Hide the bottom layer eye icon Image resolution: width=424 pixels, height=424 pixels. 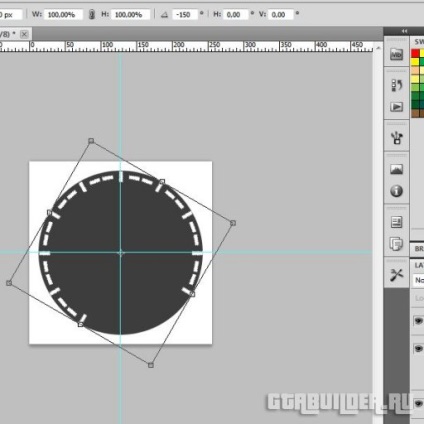(419, 404)
